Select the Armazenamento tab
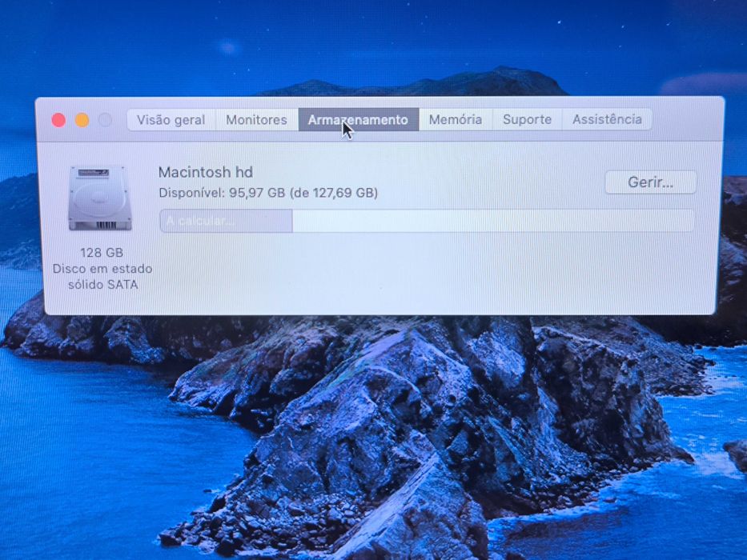747x560 pixels. [x=358, y=119]
